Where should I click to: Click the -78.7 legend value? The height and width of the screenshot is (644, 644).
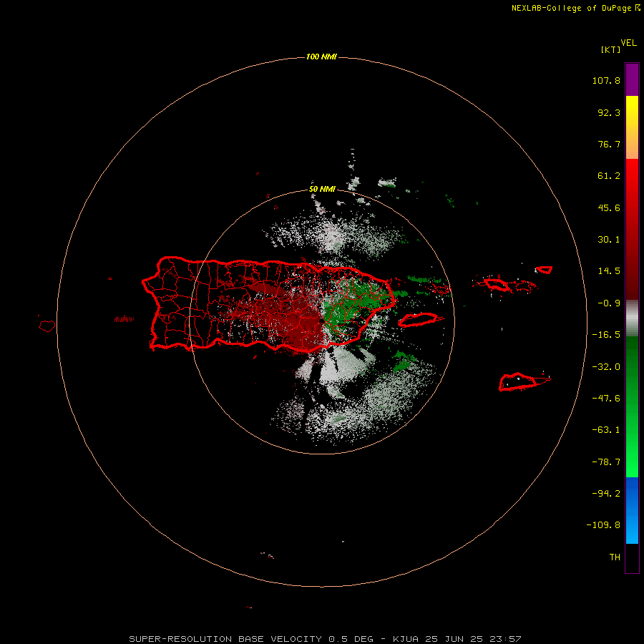[606, 462]
